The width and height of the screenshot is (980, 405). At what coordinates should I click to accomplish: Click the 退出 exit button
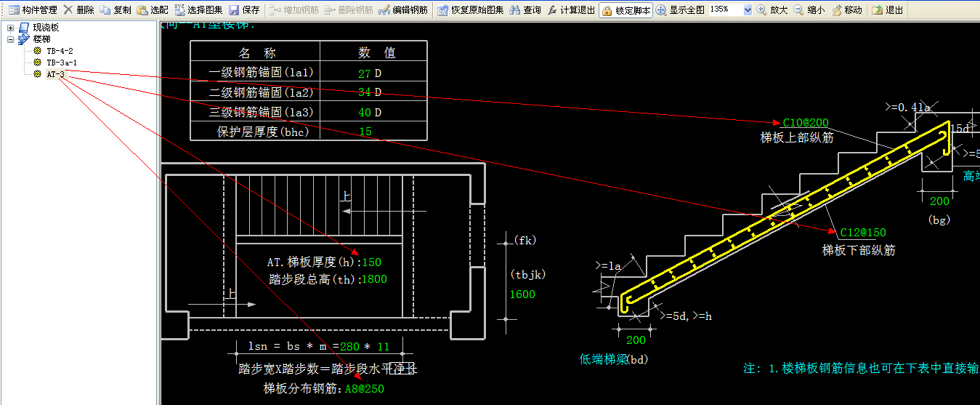(888, 10)
